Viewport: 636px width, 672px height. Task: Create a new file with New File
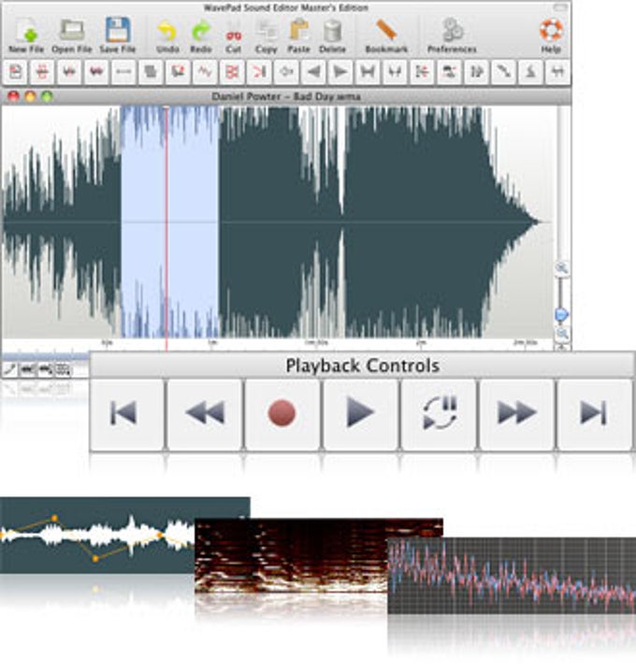[26, 36]
